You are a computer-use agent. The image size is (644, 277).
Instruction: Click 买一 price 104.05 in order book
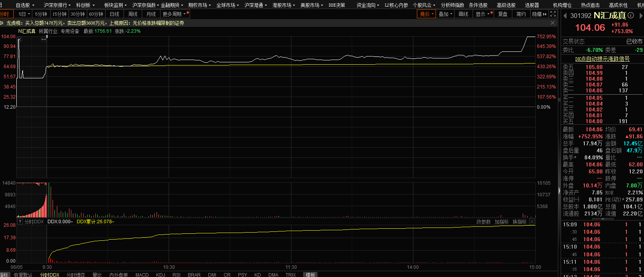tap(594, 98)
